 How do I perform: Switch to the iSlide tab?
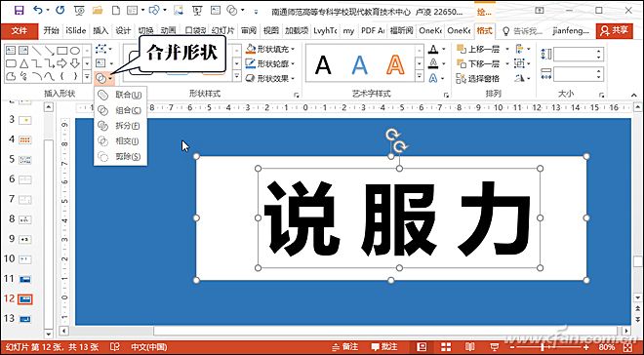pos(75,30)
